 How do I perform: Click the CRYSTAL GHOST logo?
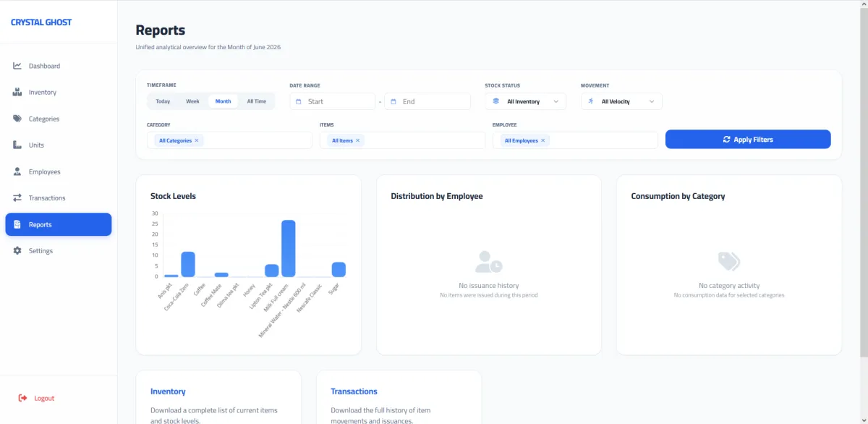41,22
